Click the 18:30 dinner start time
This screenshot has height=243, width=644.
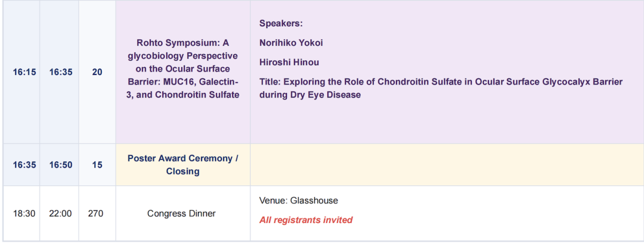(24, 213)
